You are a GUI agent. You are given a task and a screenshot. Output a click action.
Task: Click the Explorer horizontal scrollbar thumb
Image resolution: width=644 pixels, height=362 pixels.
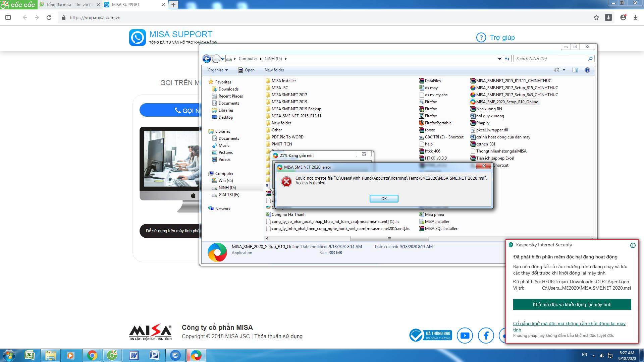[x=389, y=239]
